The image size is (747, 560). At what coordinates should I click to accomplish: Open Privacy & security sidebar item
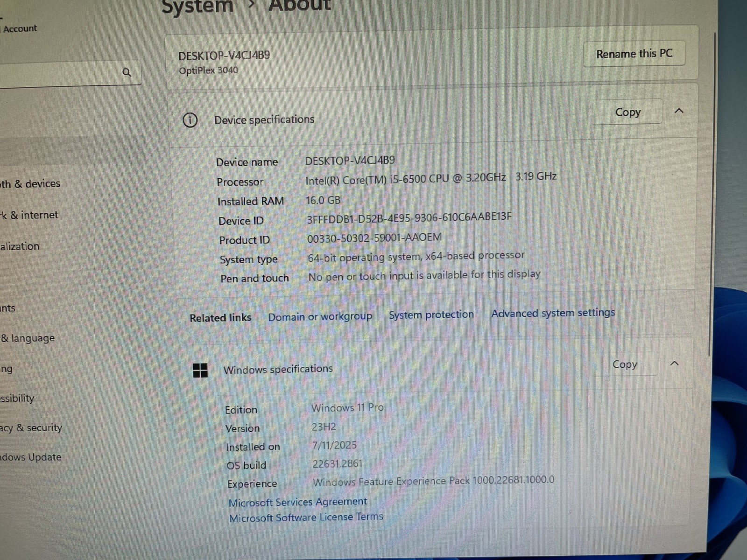31,428
